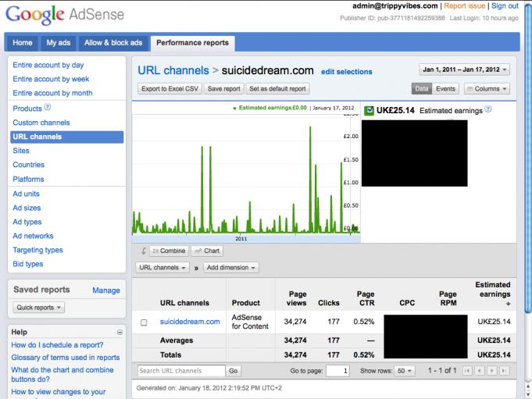Image resolution: width=532 pixels, height=399 pixels.
Task: Click the Sign out link
Action: click(505, 6)
